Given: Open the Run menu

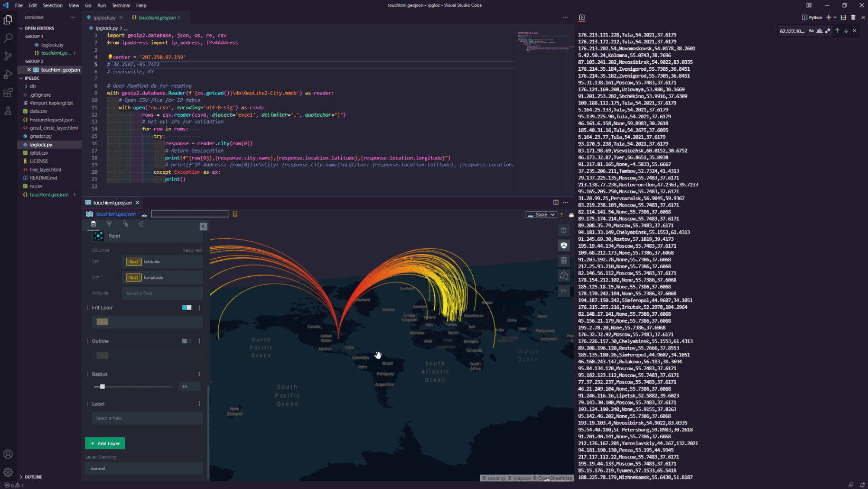Looking at the screenshot, I should (101, 5).
